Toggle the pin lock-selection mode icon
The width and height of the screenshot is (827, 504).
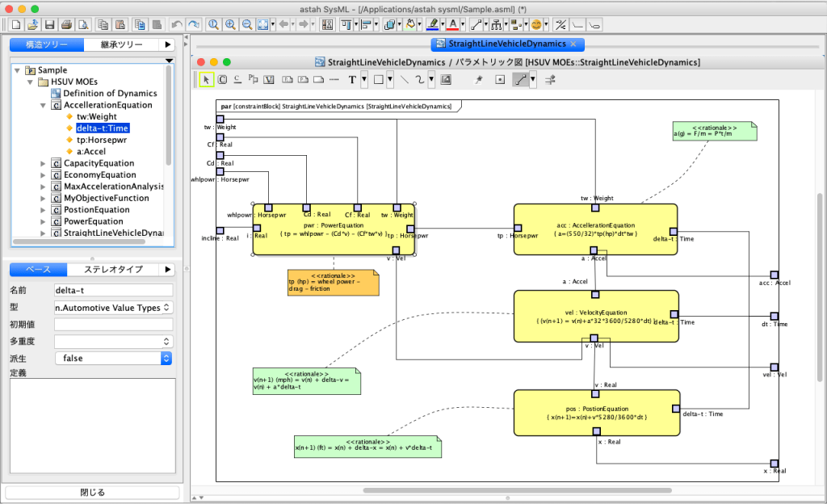click(478, 79)
